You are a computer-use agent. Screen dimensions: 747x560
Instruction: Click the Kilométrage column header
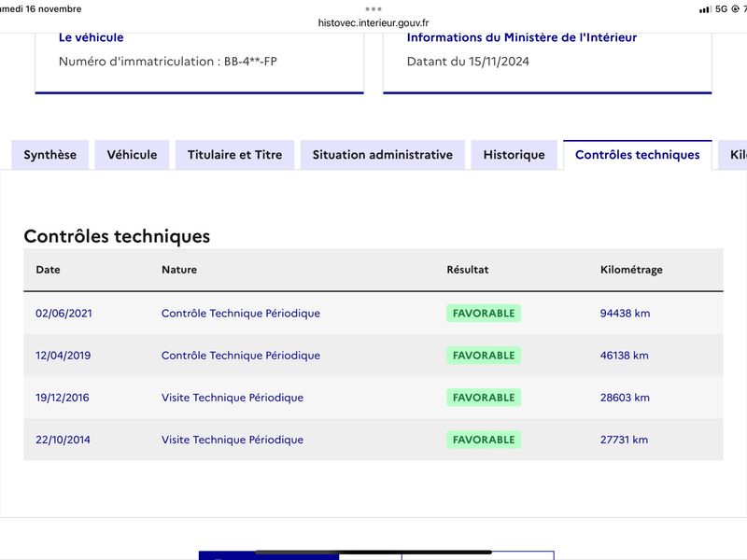pyautogui.click(x=631, y=270)
